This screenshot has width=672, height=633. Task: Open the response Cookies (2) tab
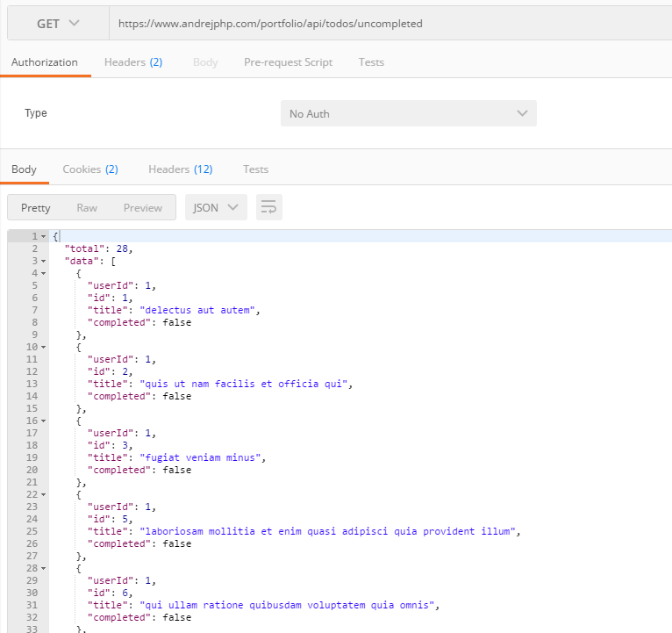tap(90, 169)
